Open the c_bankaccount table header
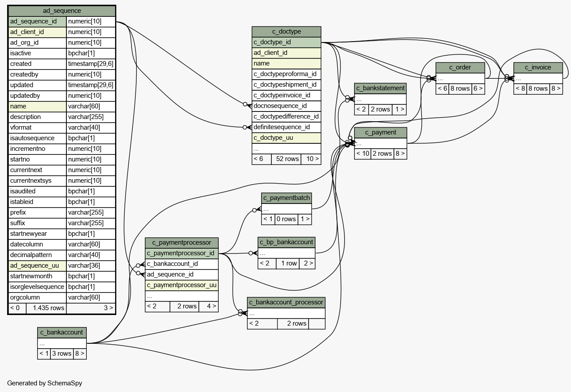The image size is (571, 392). (x=62, y=332)
